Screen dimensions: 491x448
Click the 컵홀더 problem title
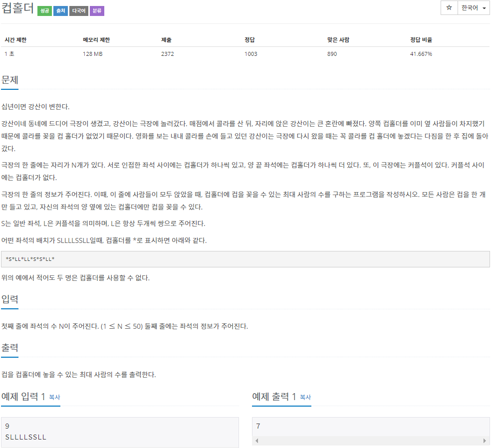click(x=17, y=8)
